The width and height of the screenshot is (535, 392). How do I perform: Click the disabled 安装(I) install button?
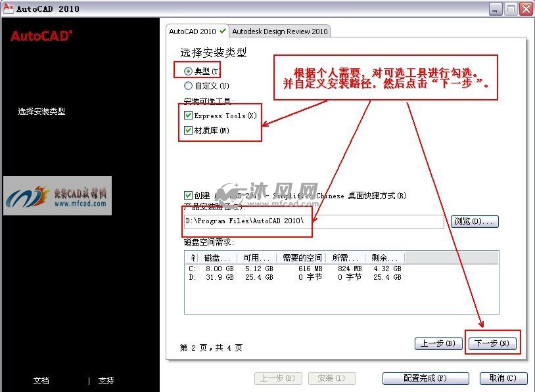(x=332, y=378)
